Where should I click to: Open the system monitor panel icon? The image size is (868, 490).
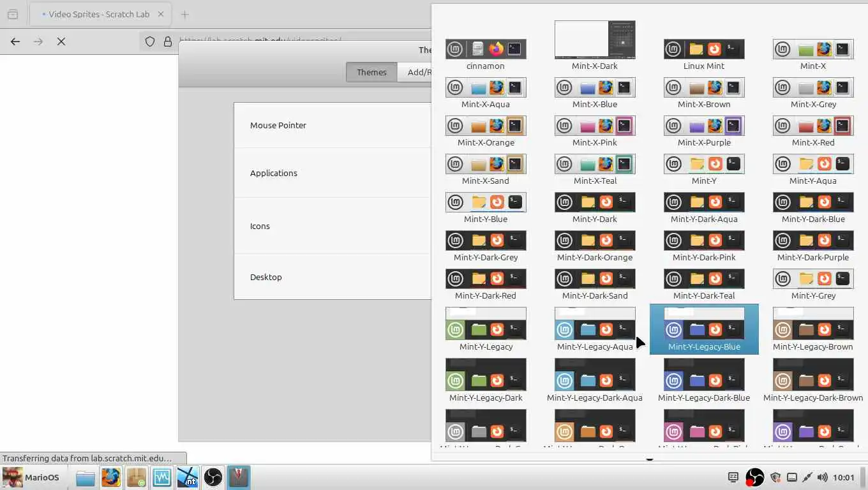coord(161,477)
